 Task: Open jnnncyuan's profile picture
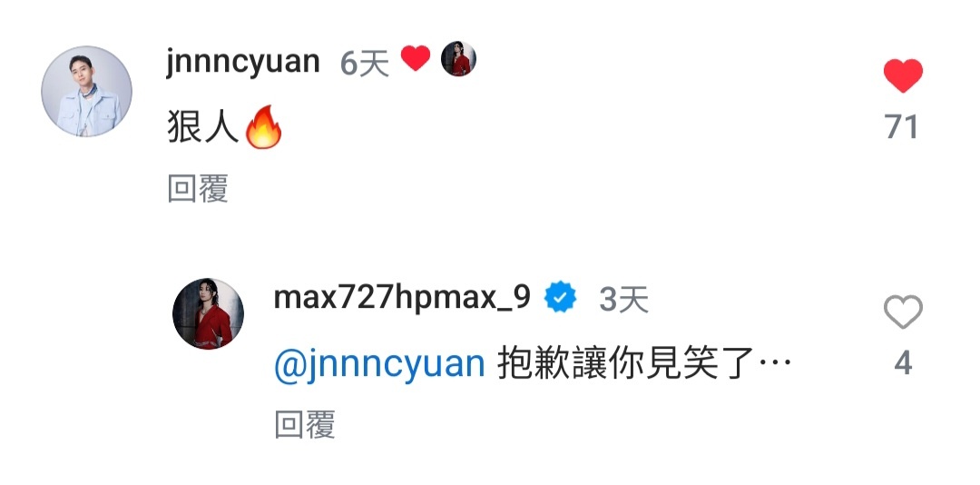(x=86, y=91)
